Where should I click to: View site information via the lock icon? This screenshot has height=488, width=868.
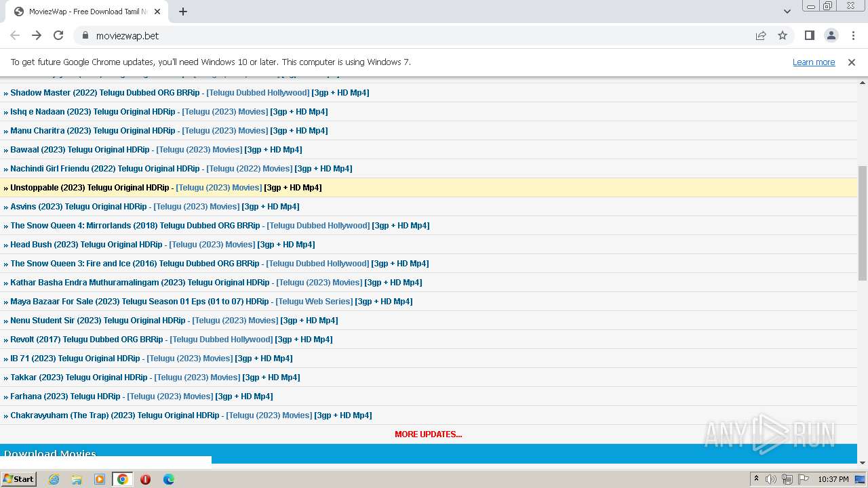pos(85,35)
